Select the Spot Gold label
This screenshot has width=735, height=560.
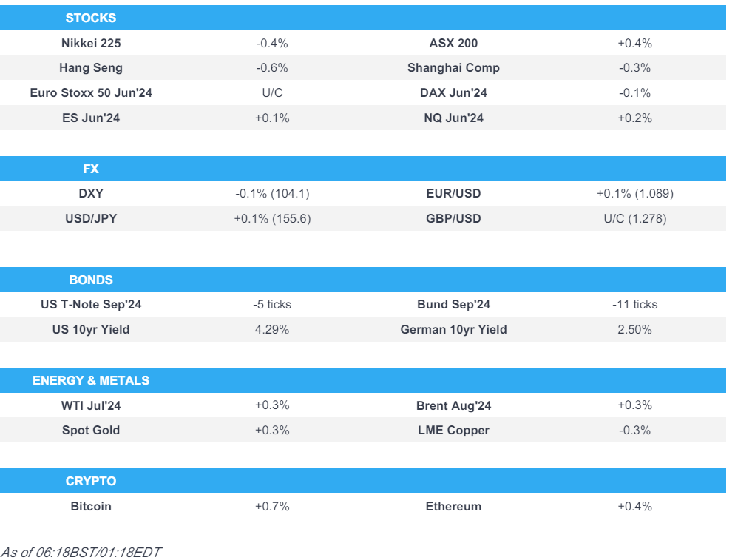click(x=91, y=431)
